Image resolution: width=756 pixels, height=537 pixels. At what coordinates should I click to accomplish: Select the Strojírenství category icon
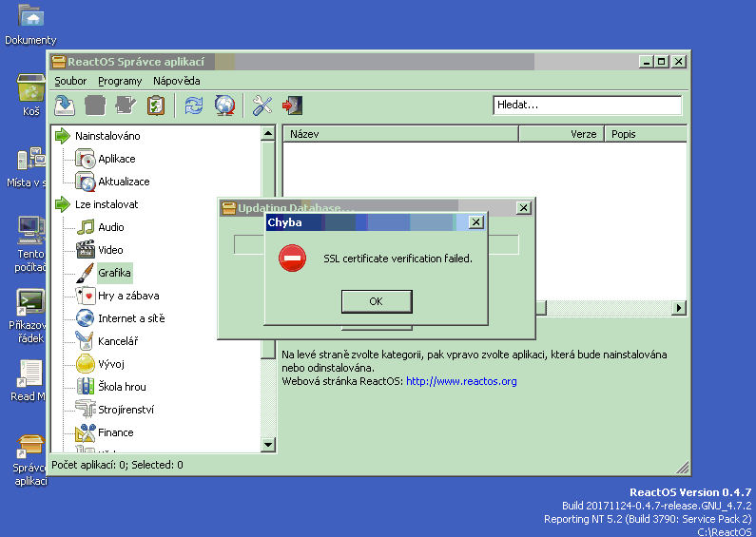click(86, 410)
